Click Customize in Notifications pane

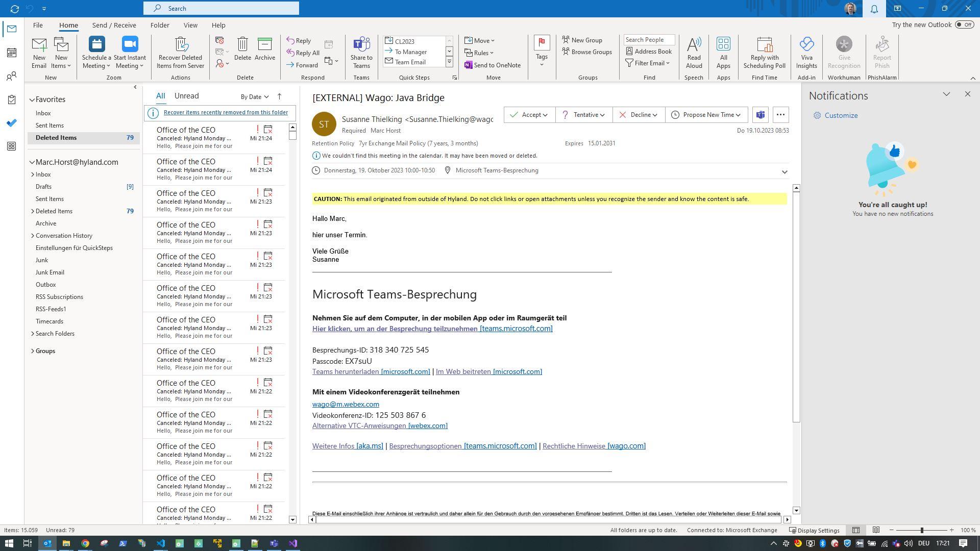point(836,115)
